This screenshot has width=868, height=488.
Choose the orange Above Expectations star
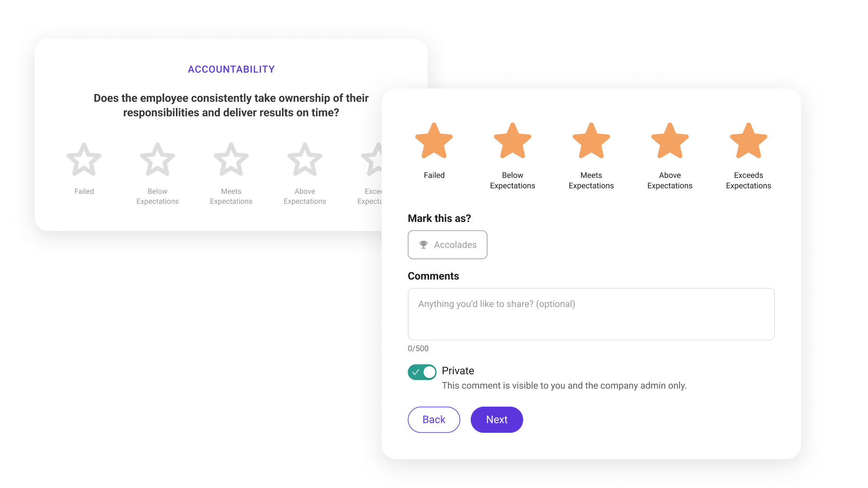670,141
